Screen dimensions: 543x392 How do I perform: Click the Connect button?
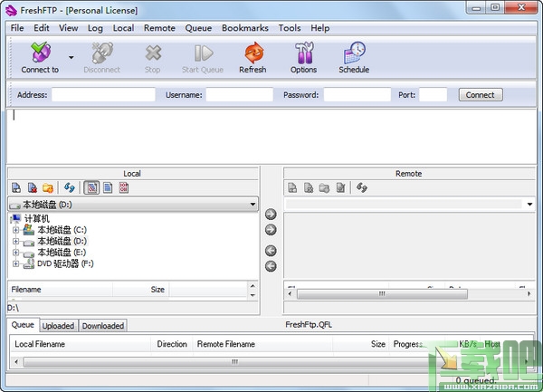(x=481, y=95)
